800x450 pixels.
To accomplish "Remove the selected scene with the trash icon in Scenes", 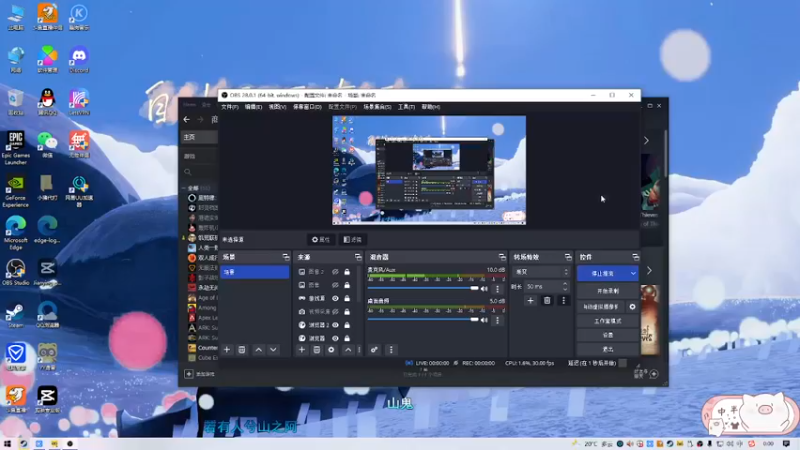I will point(242,350).
